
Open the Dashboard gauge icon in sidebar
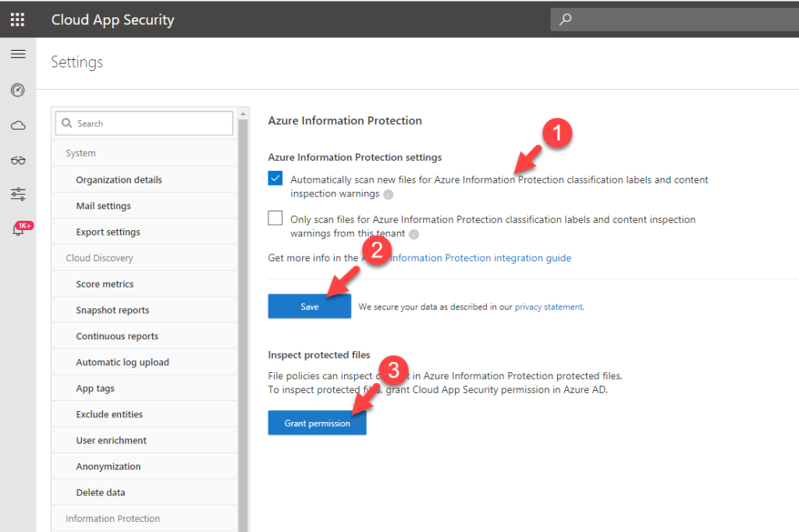(x=17, y=90)
